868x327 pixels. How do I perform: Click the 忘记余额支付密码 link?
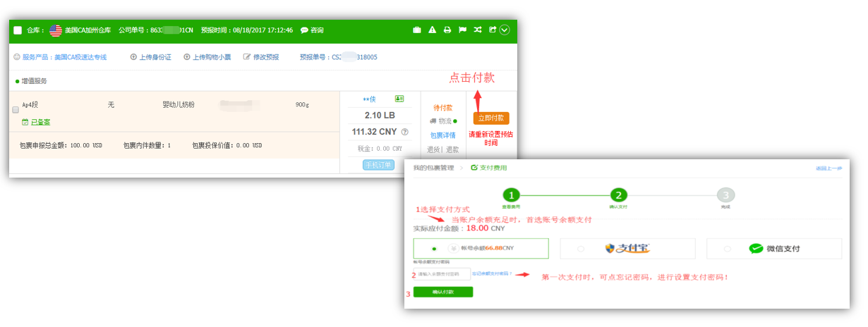tap(493, 273)
